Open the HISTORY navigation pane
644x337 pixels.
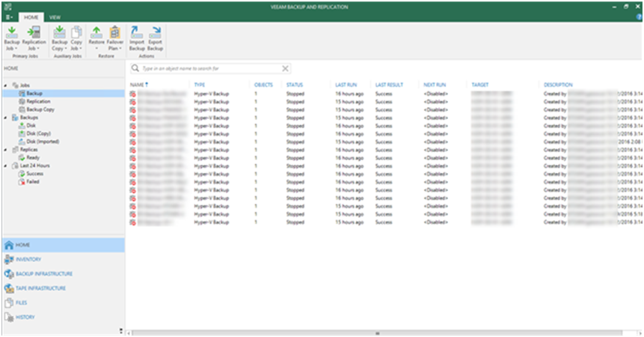[64, 317]
